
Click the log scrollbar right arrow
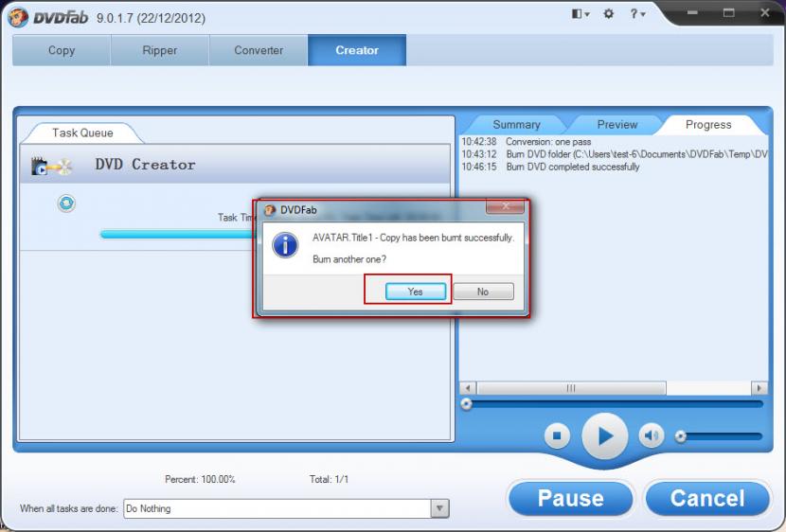[759, 388]
